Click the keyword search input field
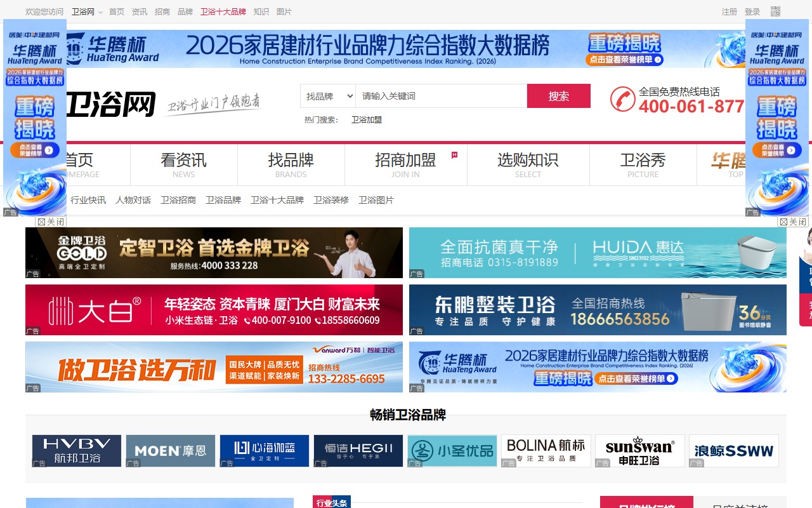 442,96
